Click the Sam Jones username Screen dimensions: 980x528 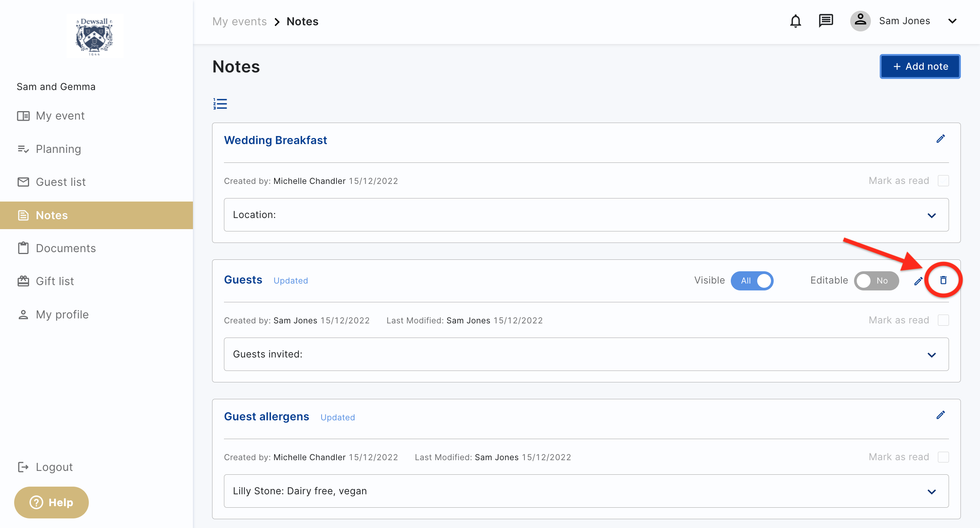904,21
